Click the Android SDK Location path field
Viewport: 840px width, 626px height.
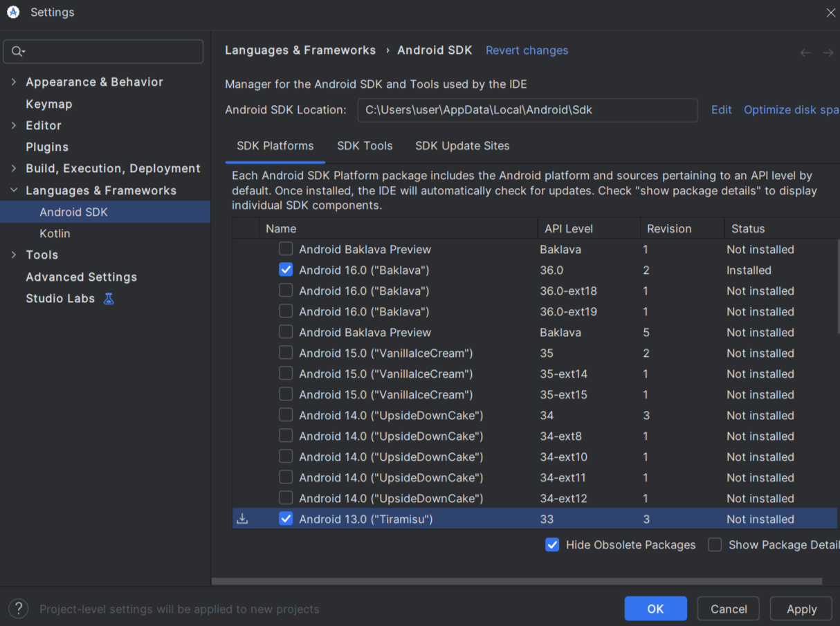pyautogui.click(x=527, y=110)
